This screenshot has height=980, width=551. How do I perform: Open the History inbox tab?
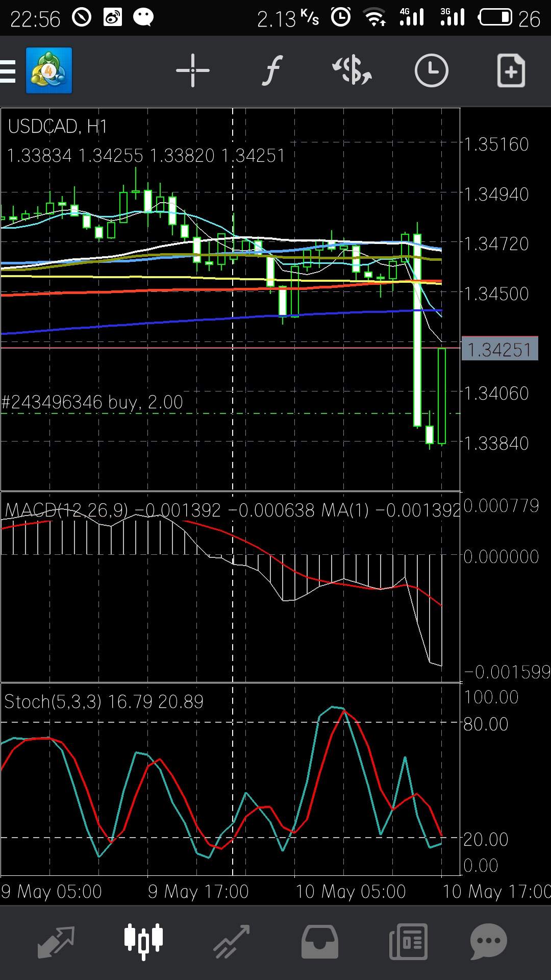(x=320, y=942)
